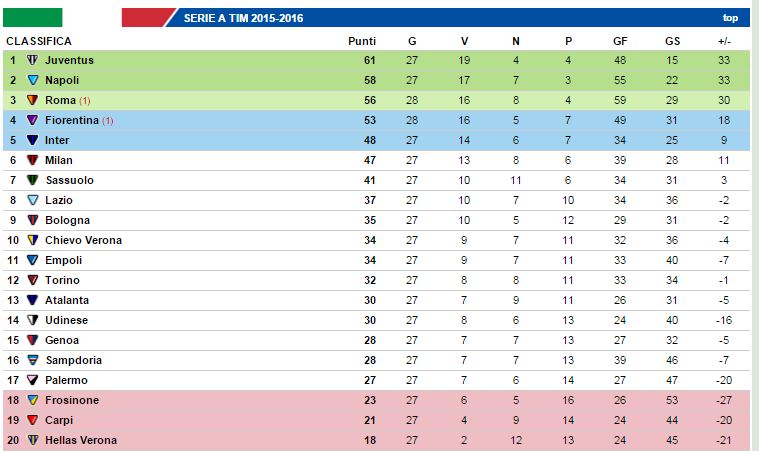Click the Juventus club crest icon
Image resolution: width=759 pixels, height=451 pixels.
coord(33,60)
